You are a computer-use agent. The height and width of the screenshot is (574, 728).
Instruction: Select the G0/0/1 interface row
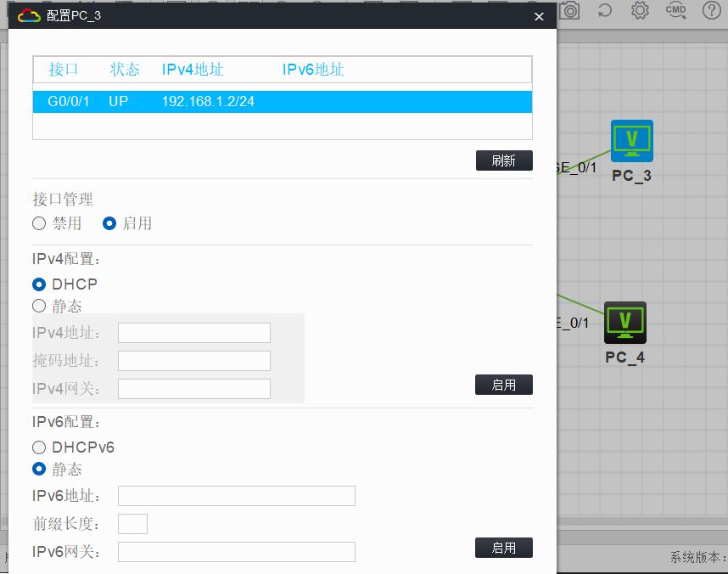click(282, 102)
